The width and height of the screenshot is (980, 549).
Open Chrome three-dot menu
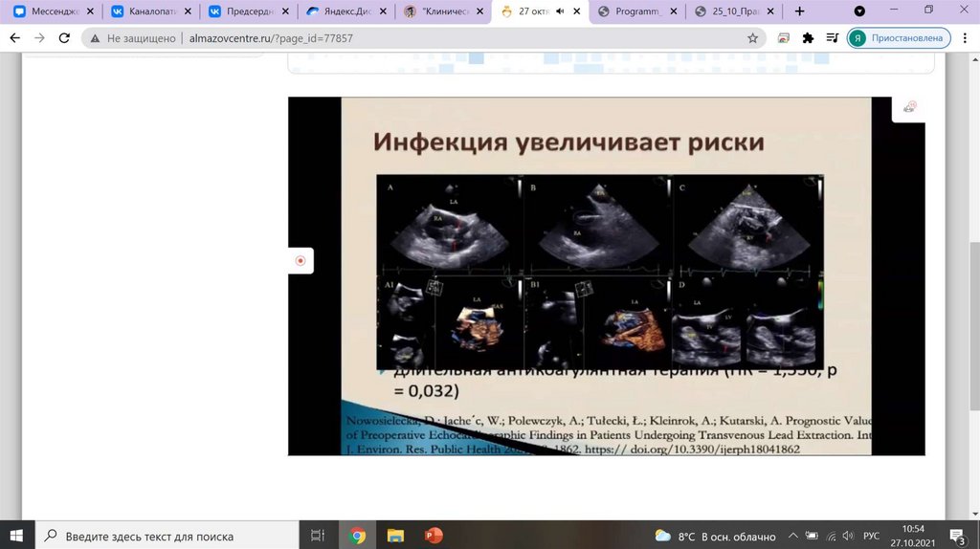(x=965, y=38)
